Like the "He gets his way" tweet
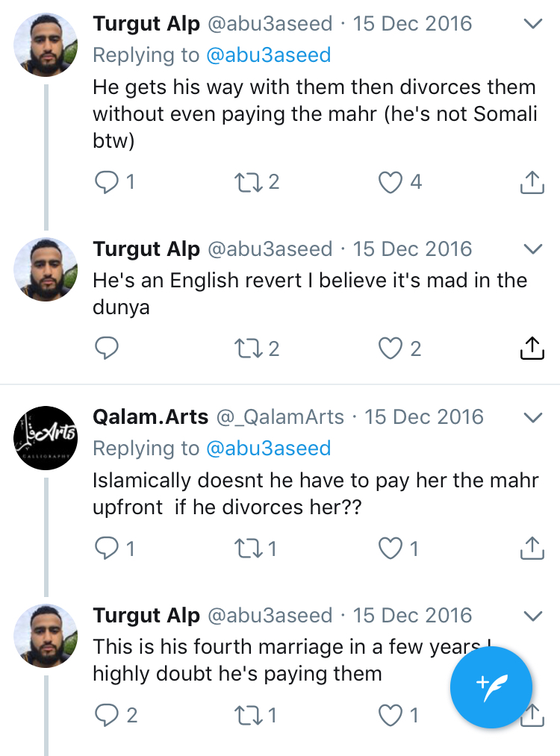Viewport: 560px width, 756px height. (x=391, y=181)
